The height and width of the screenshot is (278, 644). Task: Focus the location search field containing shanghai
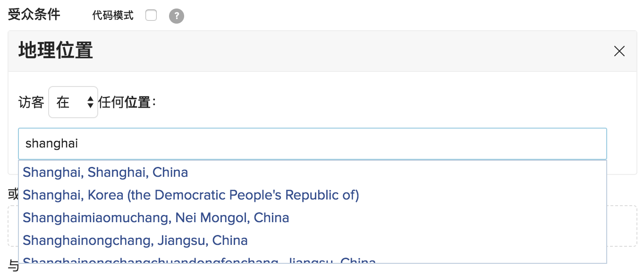coord(313,144)
